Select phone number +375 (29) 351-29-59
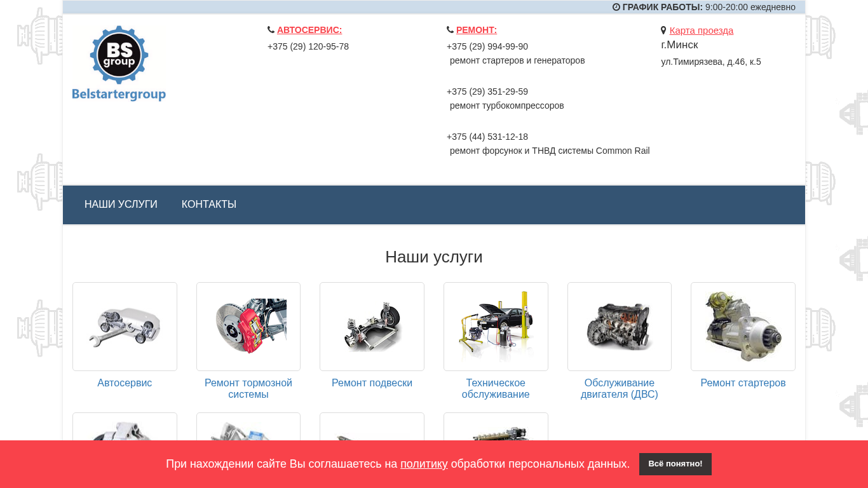Viewport: 868px width, 488px height. pos(487,91)
